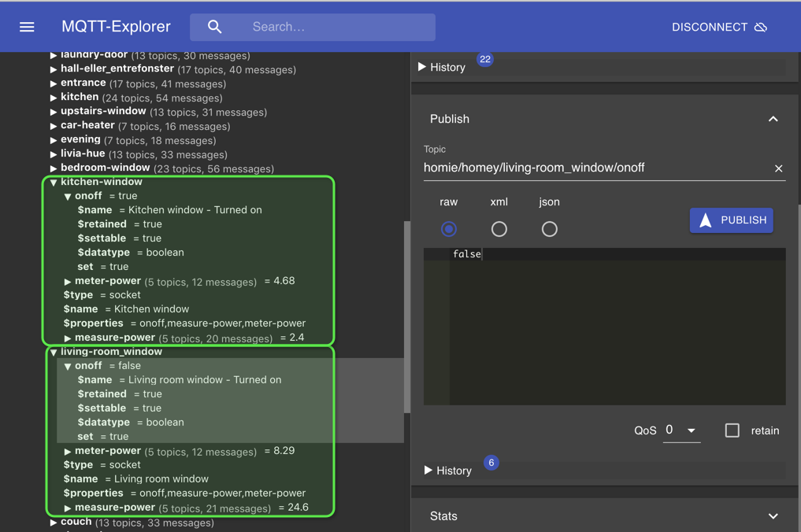
Task: Clear the topic with the X icon
Action: pos(778,168)
